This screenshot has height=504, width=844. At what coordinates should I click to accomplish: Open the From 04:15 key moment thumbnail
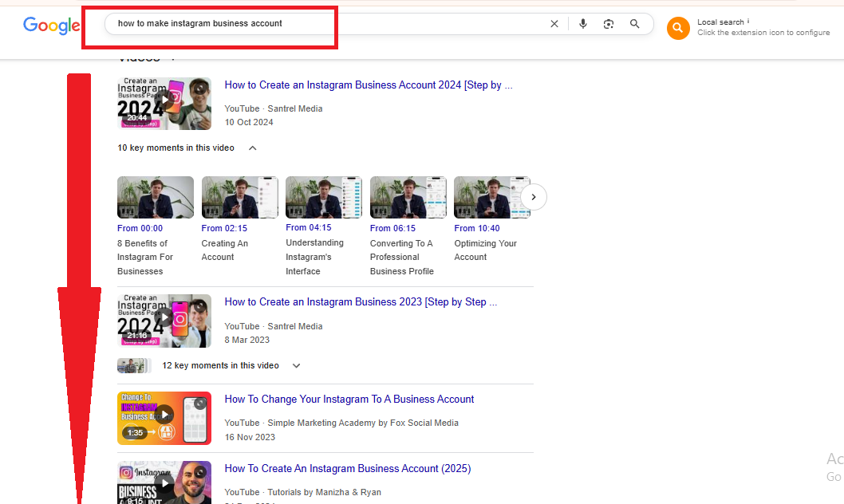pos(324,197)
